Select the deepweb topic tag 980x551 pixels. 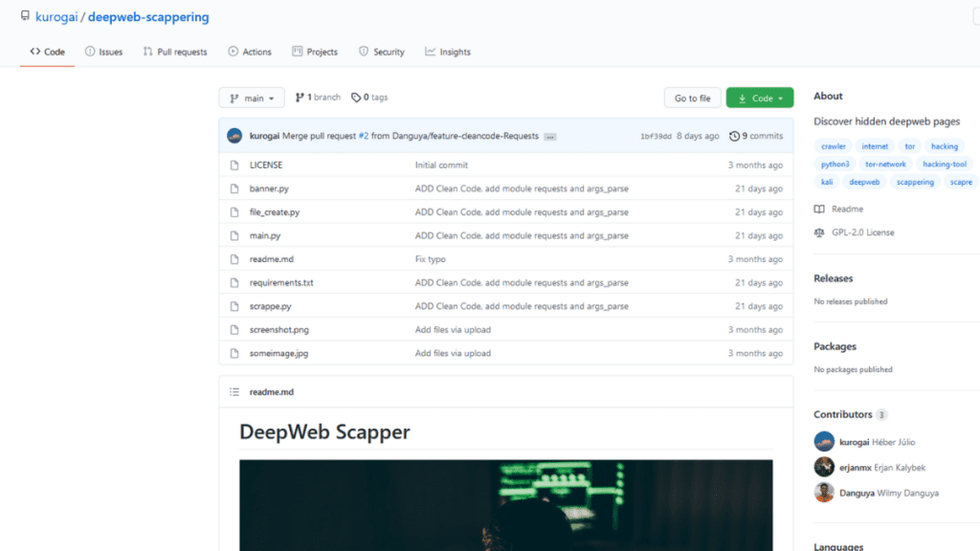click(864, 183)
